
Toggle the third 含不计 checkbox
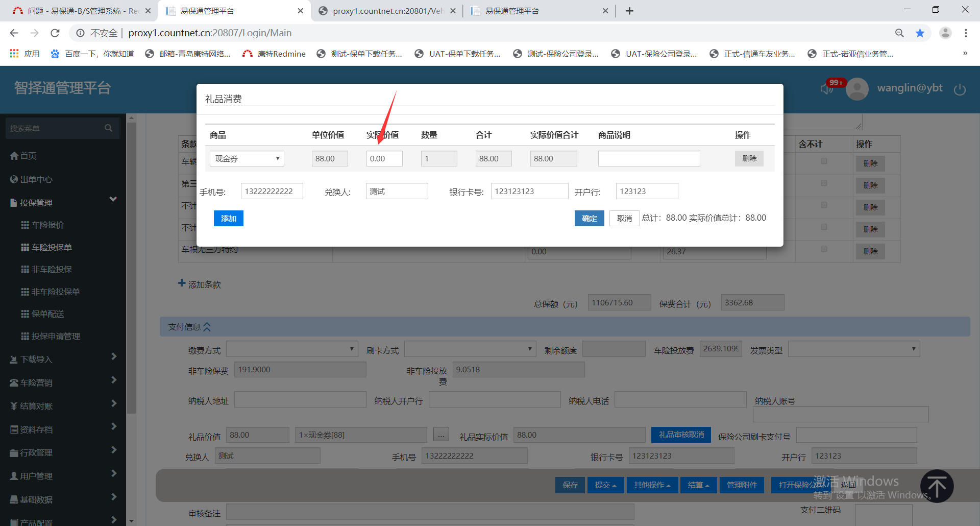824,205
